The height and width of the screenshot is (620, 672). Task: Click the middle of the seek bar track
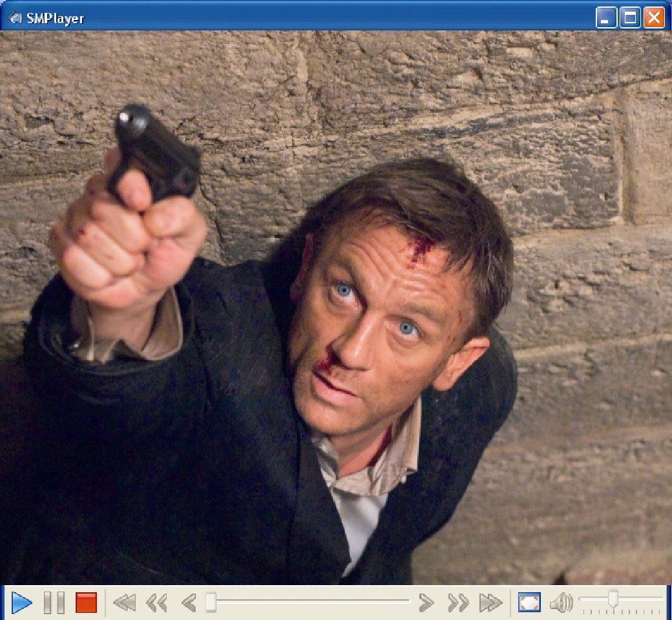[x=309, y=601]
